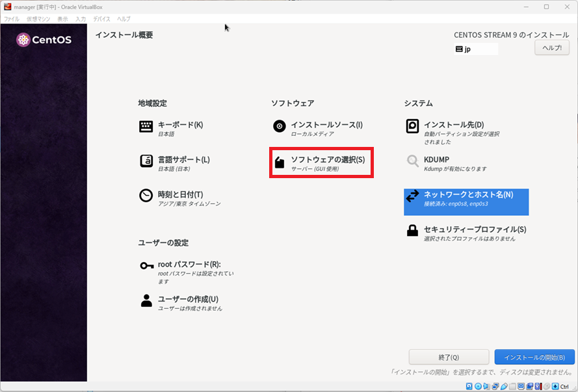Image resolution: width=578 pixels, height=392 pixels.
Task: Open the 表示 menu
Action: coord(62,19)
